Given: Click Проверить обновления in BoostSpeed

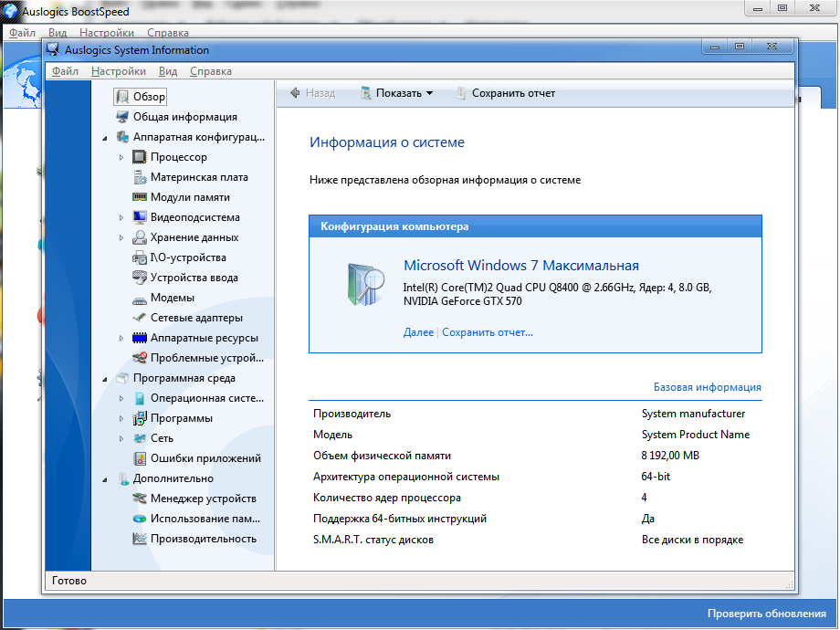Looking at the screenshot, I should (767, 614).
